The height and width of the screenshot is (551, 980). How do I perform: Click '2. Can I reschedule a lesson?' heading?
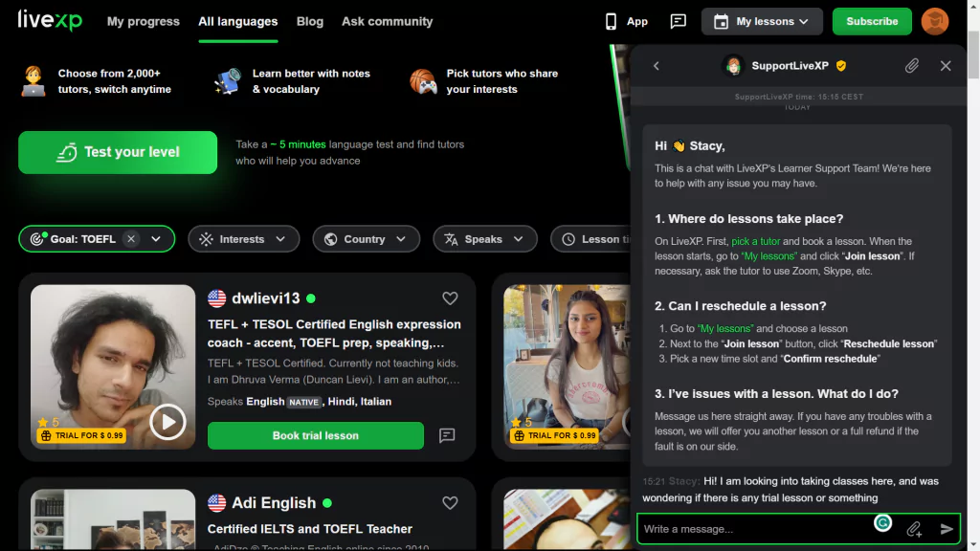(x=740, y=306)
